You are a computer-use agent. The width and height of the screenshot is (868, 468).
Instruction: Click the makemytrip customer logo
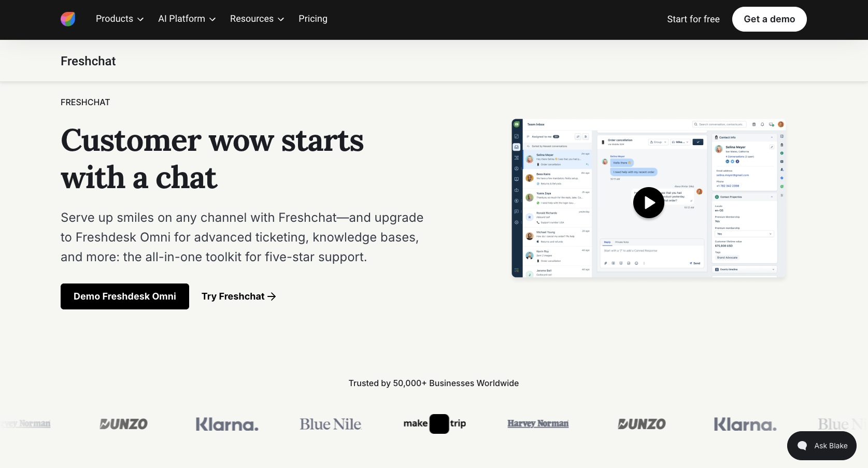(434, 424)
